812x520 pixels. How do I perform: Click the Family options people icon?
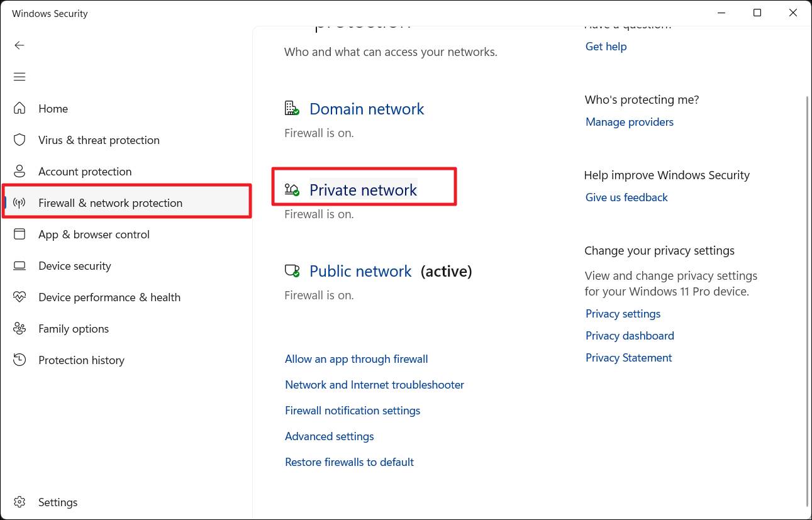point(19,328)
